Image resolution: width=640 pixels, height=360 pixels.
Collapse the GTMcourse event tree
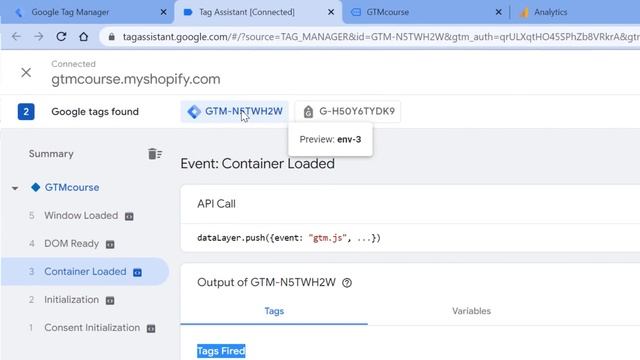[15, 188]
